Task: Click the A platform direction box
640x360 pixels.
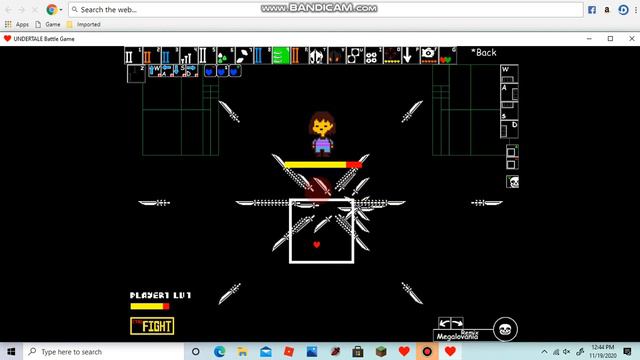Action: [x=509, y=92]
